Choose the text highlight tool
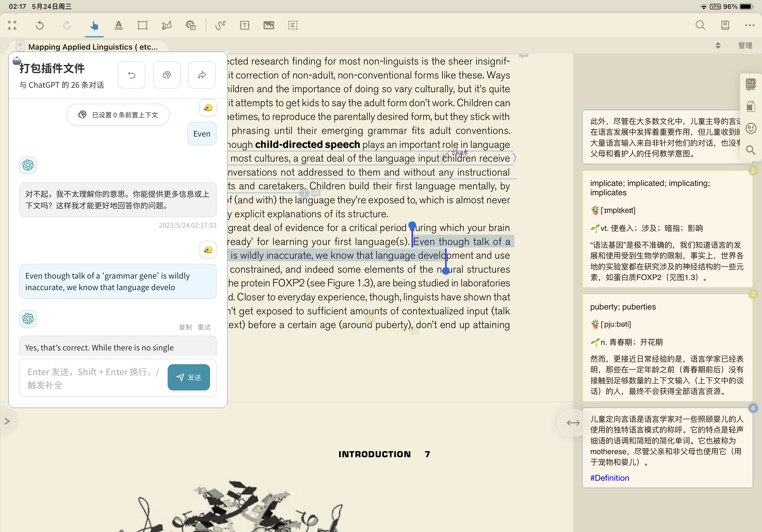The width and height of the screenshot is (762, 532). (x=118, y=25)
